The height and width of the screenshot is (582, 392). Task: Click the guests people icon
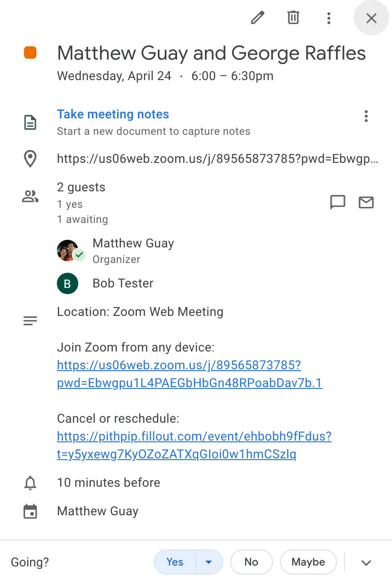point(30,196)
